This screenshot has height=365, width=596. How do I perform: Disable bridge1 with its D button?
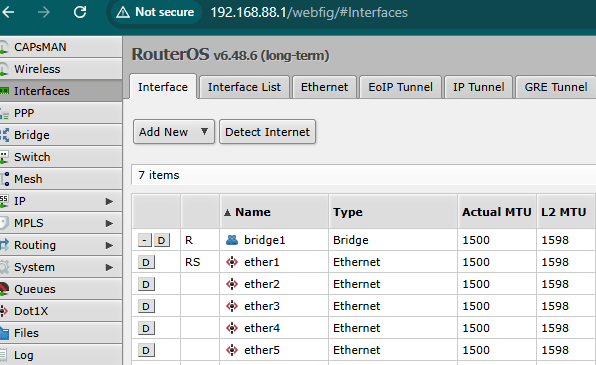pos(161,240)
